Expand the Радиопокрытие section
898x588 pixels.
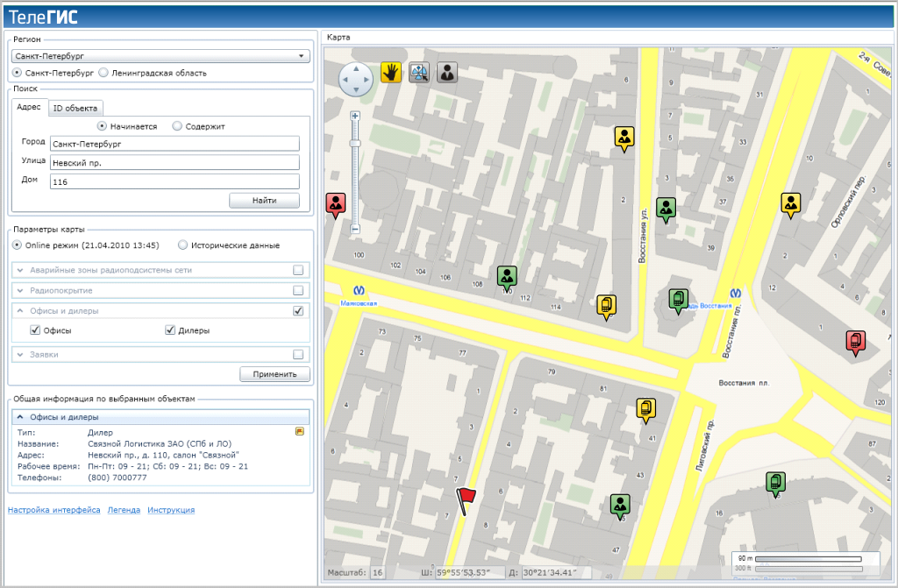click(x=20, y=290)
